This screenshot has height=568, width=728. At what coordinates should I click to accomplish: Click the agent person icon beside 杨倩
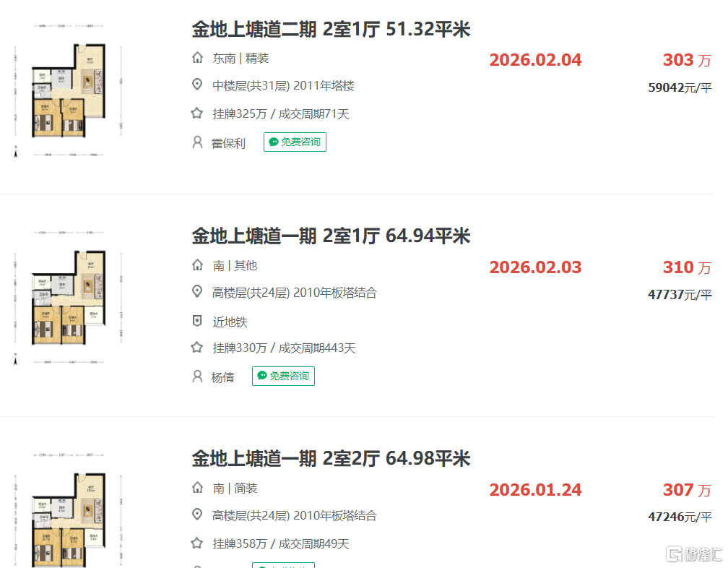[197, 376]
